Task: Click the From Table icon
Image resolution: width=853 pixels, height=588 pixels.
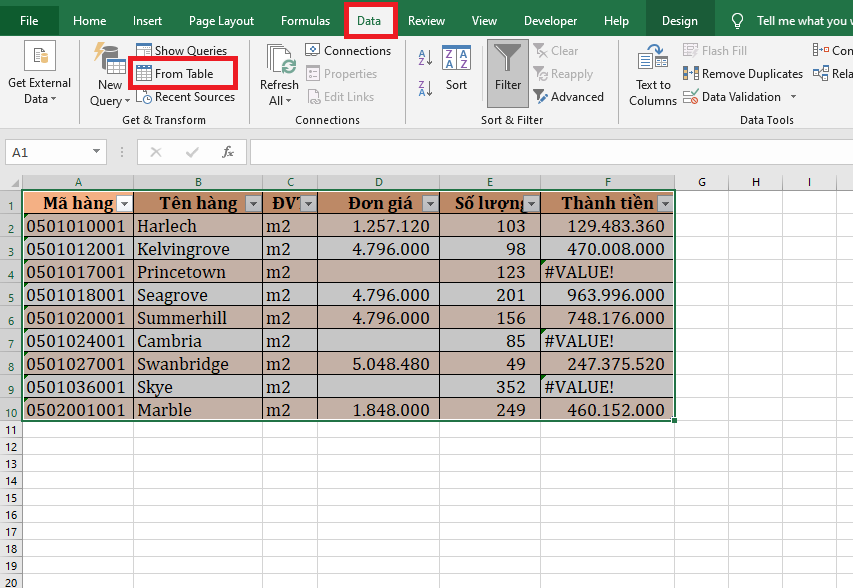Action: coord(144,74)
